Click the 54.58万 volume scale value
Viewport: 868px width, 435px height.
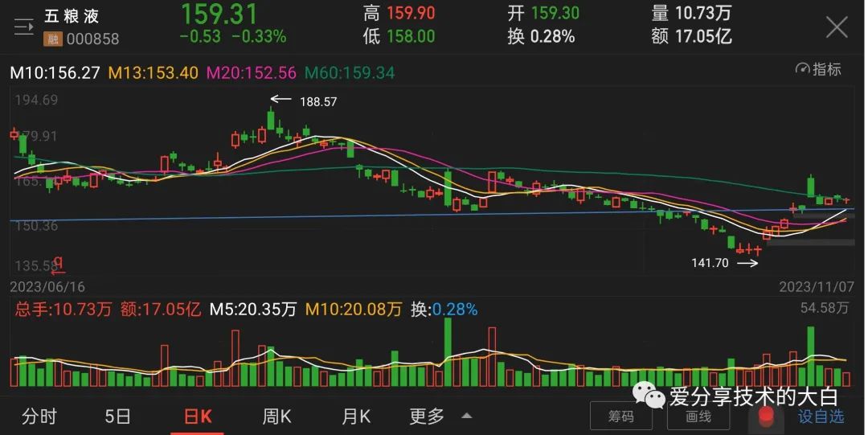825,307
